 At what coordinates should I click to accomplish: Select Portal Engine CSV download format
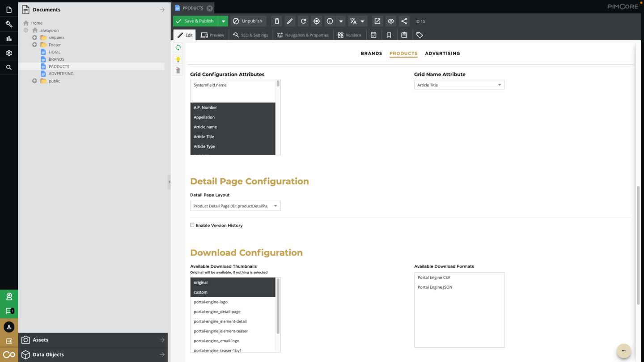click(x=434, y=278)
